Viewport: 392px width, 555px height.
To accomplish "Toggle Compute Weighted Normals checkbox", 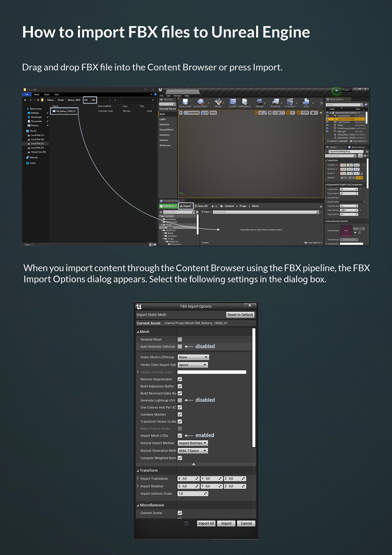I will tap(180, 458).
